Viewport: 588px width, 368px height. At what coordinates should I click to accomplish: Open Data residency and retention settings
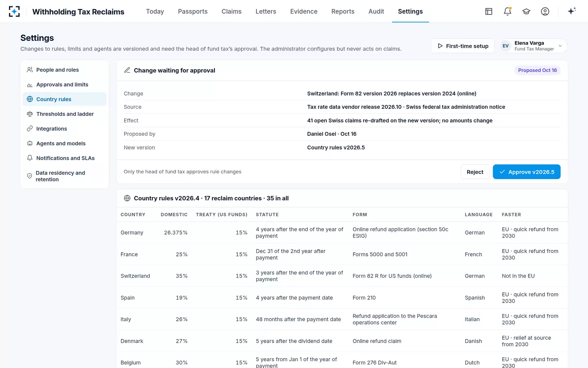click(65, 176)
